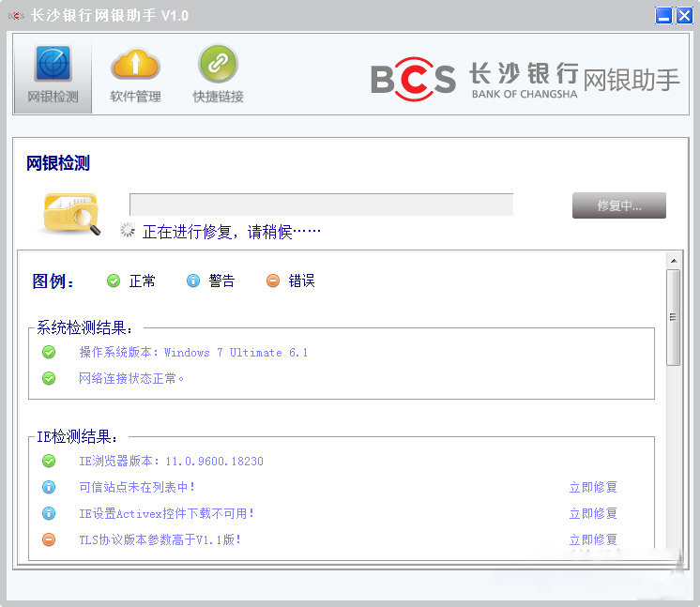Click orange error icon beside TLS协议版本
Image resolution: width=700 pixels, height=607 pixels.
(49, 539)
